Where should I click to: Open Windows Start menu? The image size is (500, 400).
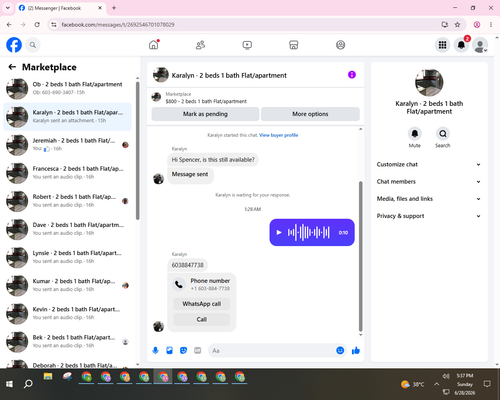[x=9, y=384]
